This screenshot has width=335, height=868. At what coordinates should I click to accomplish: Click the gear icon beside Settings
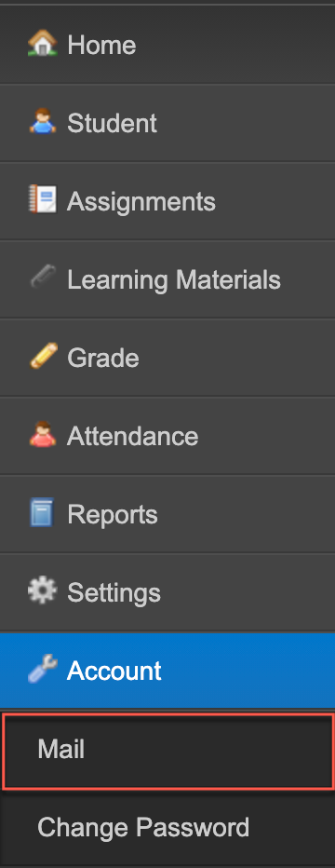[x=42, y=591]
